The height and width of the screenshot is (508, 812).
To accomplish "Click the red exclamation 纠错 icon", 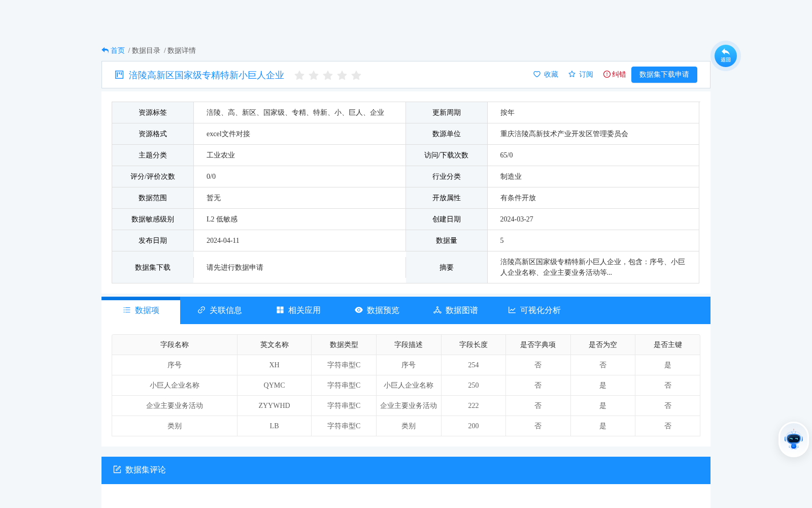I will (606, 74).
